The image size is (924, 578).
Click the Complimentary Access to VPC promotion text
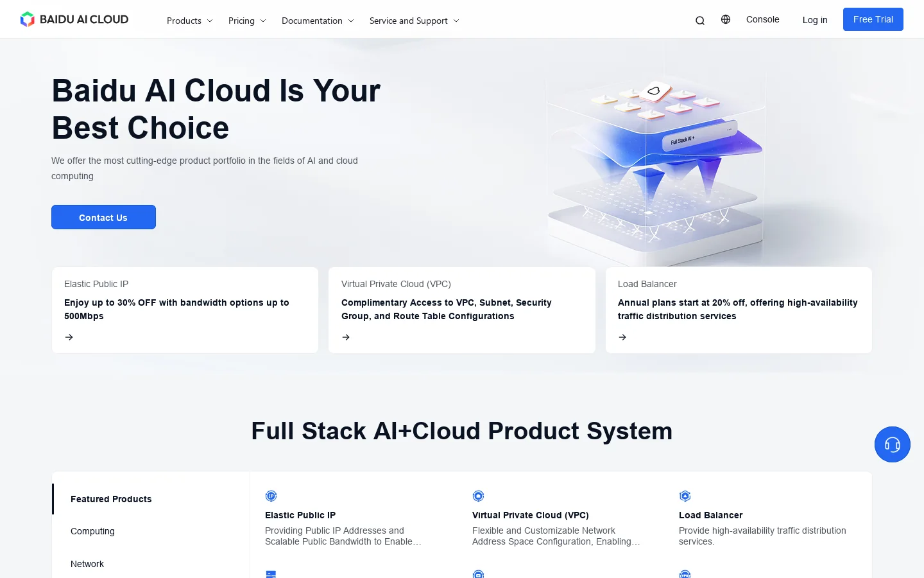click(x=447, y=309)
